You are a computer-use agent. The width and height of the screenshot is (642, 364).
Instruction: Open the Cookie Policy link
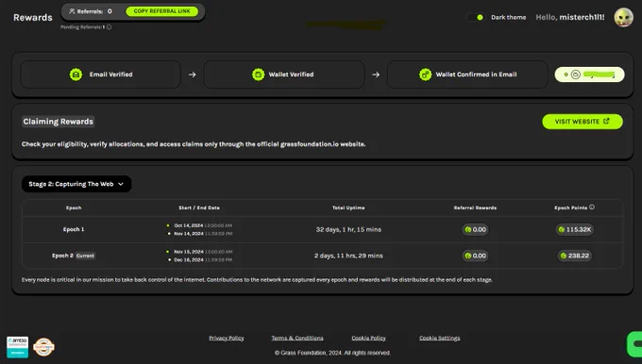(x=368, y=339)
